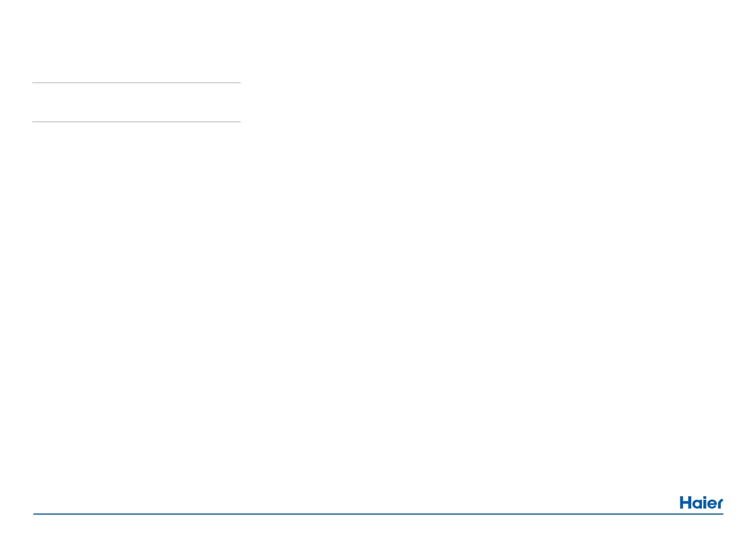Click the blue footer line
The width and height of the screenshot is (756, 534).
tap(378, 514)
